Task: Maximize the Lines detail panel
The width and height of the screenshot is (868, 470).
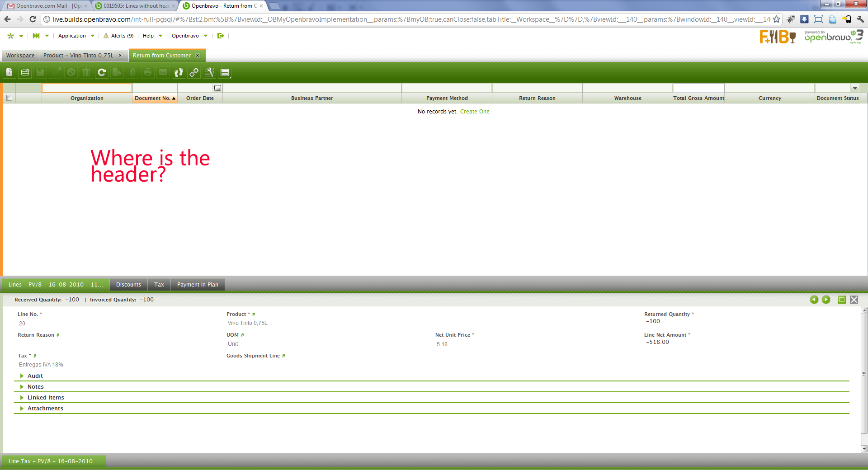Action: click(x=841, y=300)
